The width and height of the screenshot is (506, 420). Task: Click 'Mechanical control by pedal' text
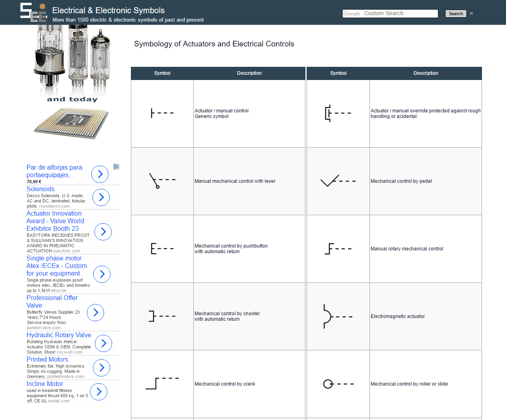tap(401, 181)
